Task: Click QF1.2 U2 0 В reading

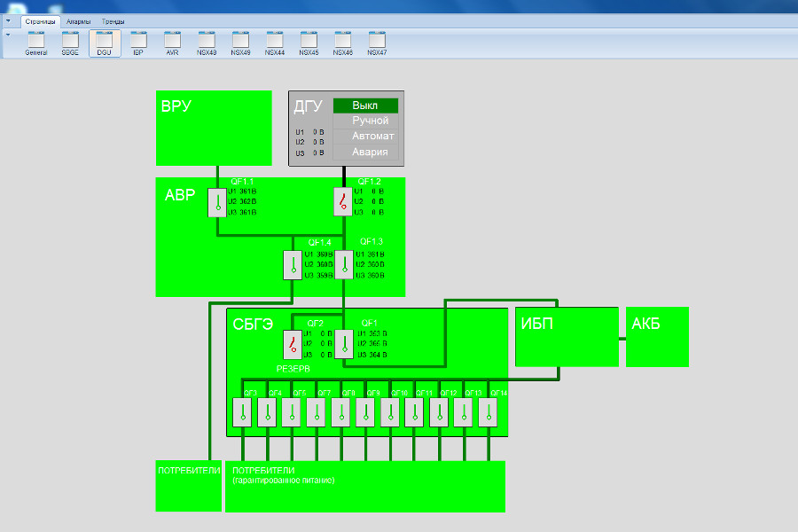Action: click(369, 201)
